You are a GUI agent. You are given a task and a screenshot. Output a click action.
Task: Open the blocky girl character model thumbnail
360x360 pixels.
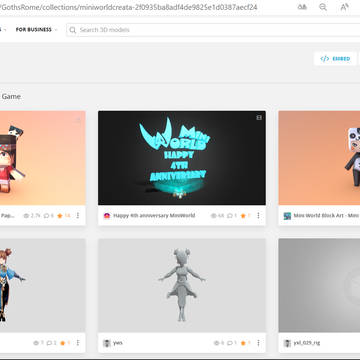[43, 158]
